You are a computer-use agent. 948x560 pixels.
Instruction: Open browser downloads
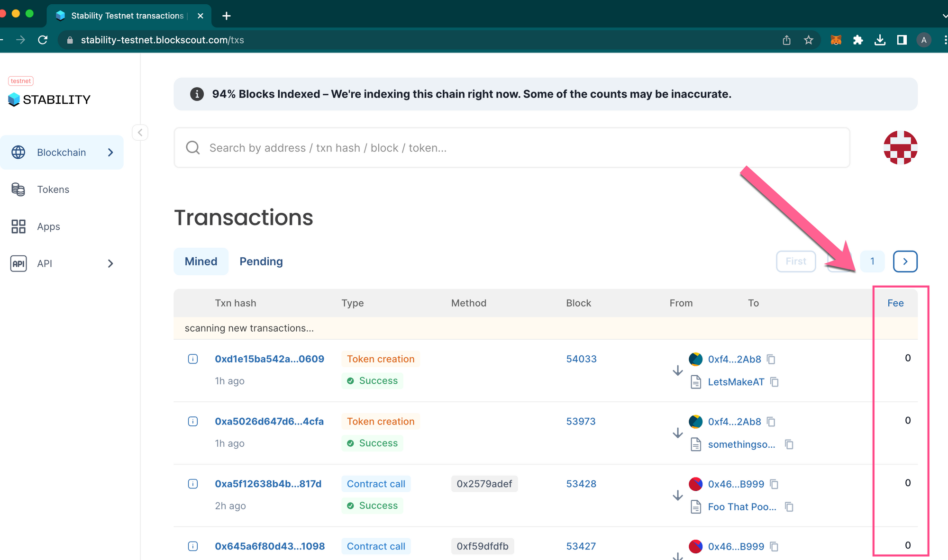click(x=880, y=40)
